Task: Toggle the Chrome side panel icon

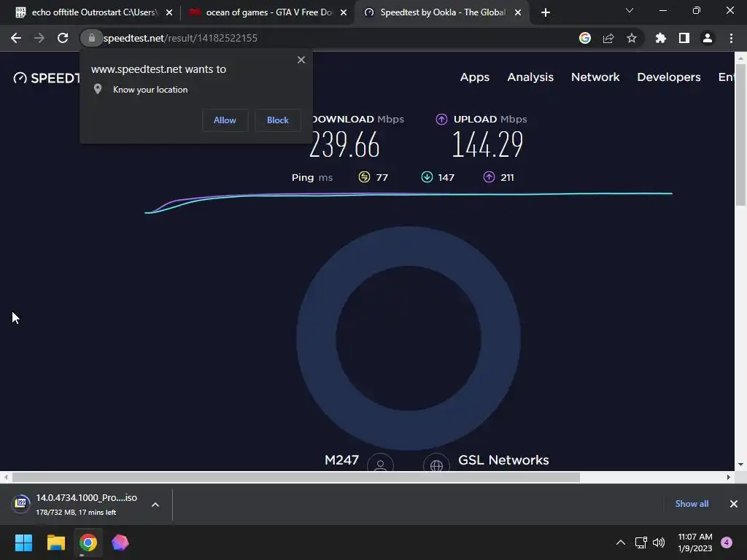Action: [x=684, y=38]
